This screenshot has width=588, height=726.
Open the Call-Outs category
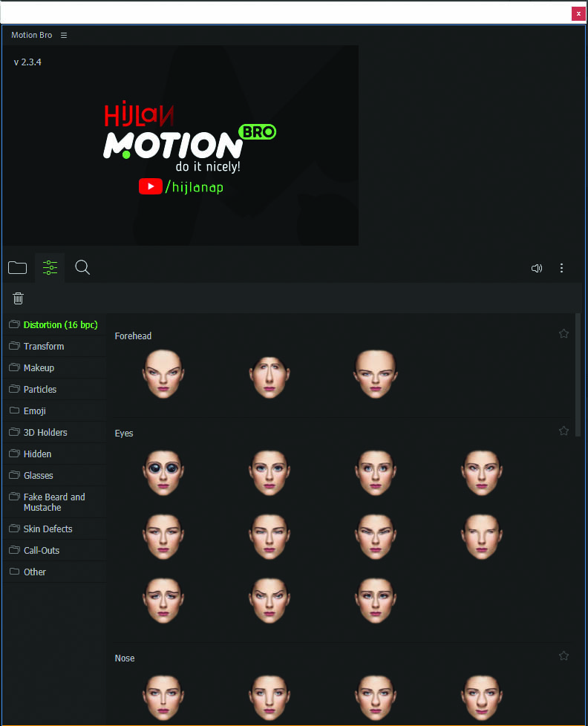point(55,551)
